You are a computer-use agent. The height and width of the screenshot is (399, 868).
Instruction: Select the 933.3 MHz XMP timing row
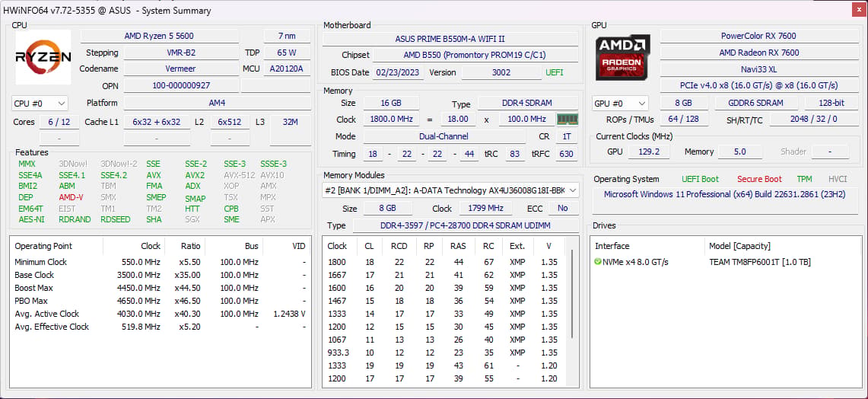click(445, 353)
